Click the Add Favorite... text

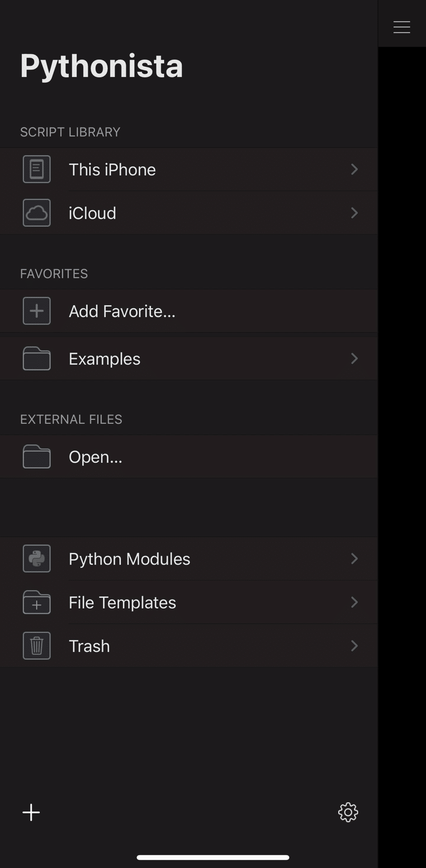[x=122, y=311]
